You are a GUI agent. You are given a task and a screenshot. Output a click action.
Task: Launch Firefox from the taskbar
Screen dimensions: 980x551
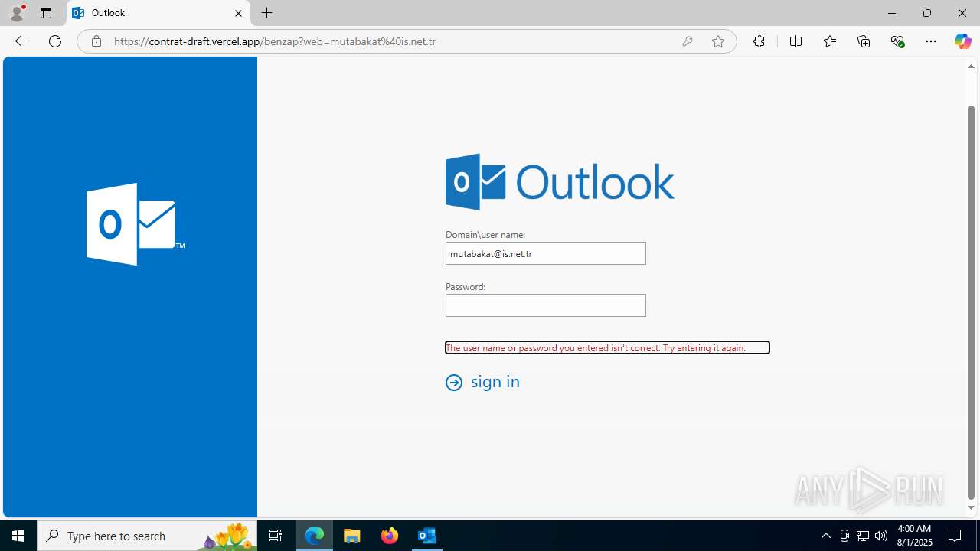(x=390, y=536)
